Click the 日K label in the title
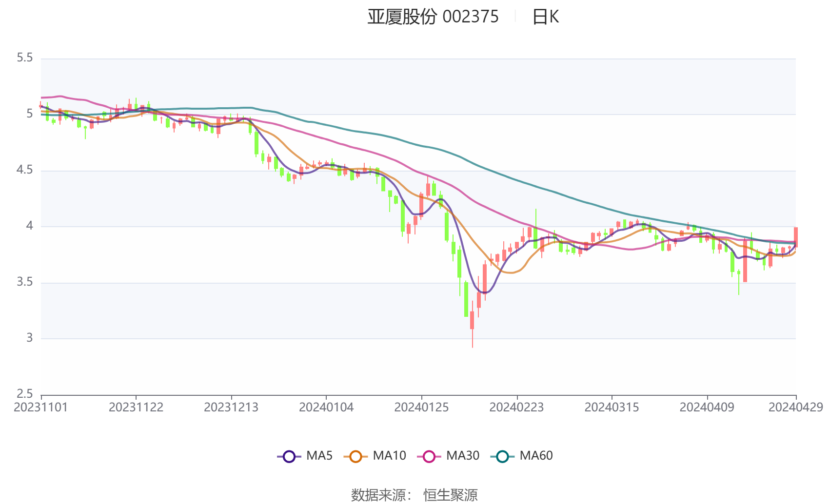The height and width of the screenshot is (504, 829). pos(545,17)
